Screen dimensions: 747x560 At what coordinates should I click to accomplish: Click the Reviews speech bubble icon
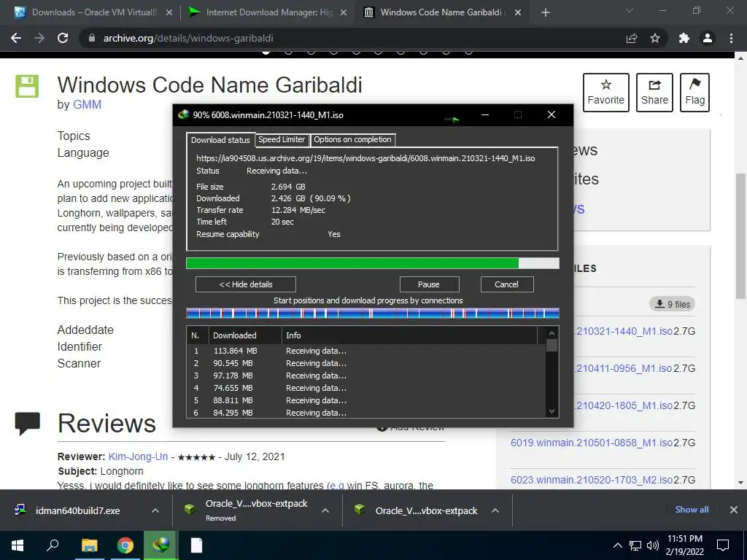pos(27,424)
